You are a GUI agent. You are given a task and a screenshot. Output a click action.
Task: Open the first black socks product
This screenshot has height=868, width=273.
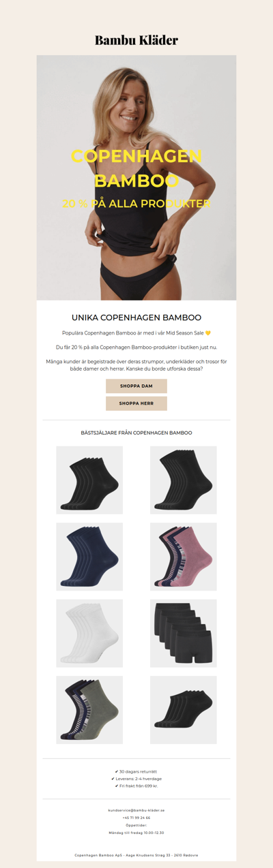tap(89, 480)
